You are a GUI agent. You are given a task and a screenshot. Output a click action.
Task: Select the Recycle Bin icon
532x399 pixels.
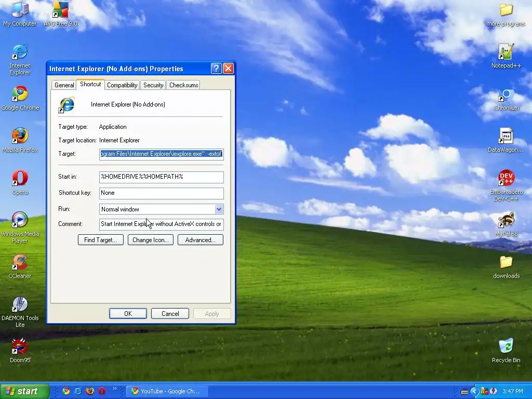tap(506, 351)
